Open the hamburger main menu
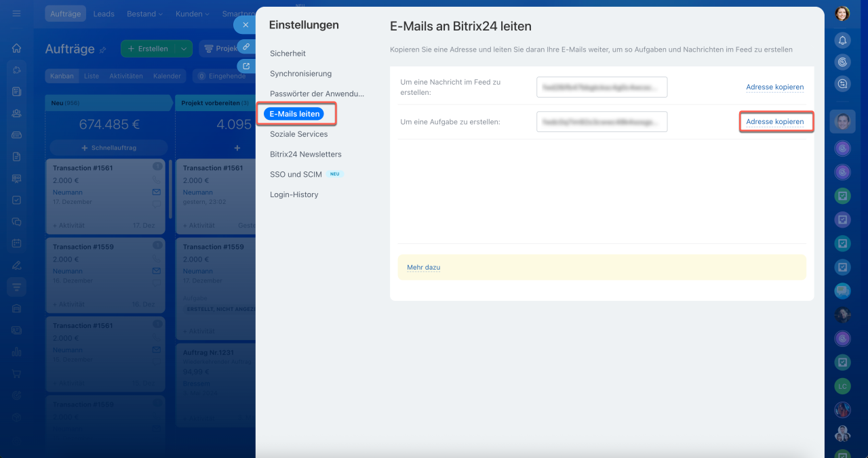Screen dimensions: 868x458 click(17, 14)
